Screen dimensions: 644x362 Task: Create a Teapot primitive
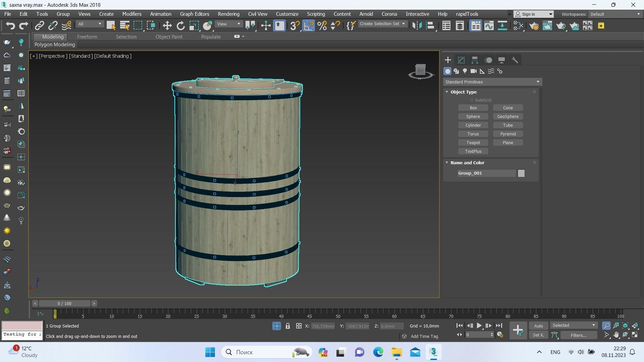pos(473,143)
